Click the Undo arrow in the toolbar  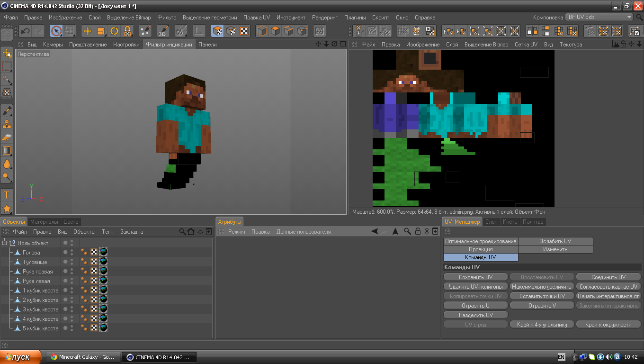25,31
